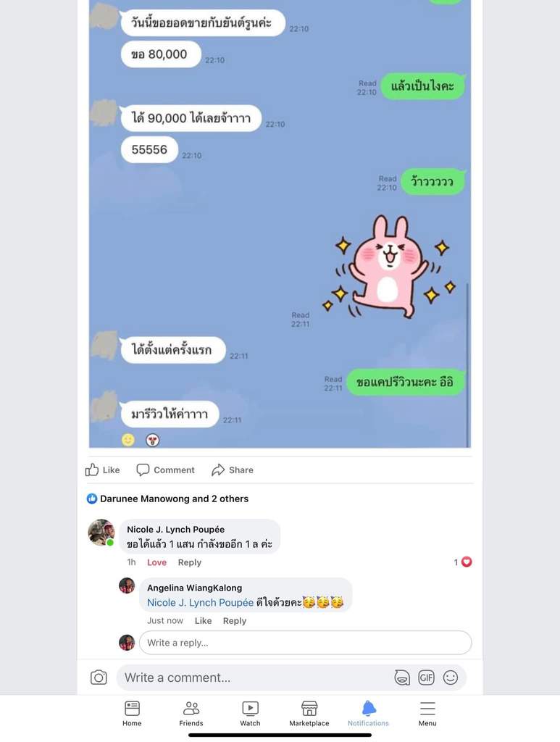Viewport: 560px width, 742px height.
Task: Go to the Home tab
Action: (132, 713)
